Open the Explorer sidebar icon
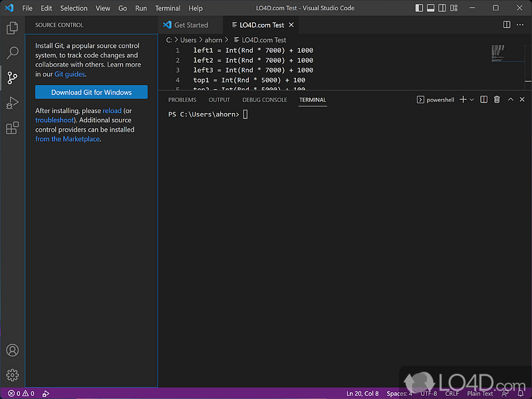Viewport: 532px width, 399px height. coord(12,28)
